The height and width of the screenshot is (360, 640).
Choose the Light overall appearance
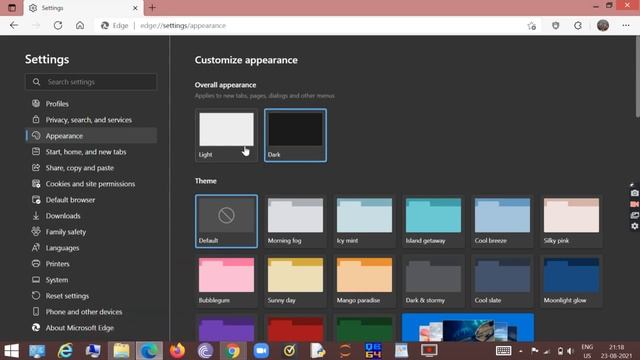click(x=227, y=135)
